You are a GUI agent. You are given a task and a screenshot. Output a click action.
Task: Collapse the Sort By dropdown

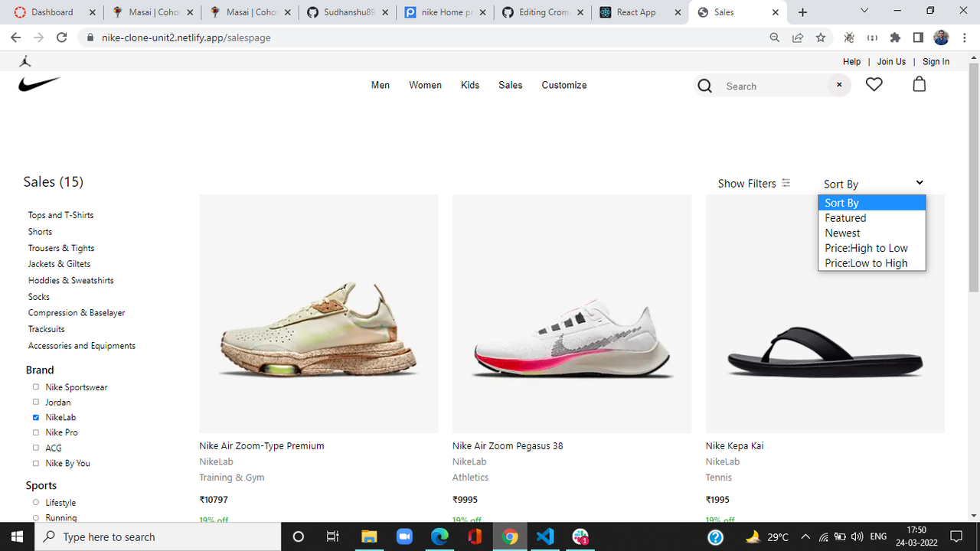pos(873,184)
